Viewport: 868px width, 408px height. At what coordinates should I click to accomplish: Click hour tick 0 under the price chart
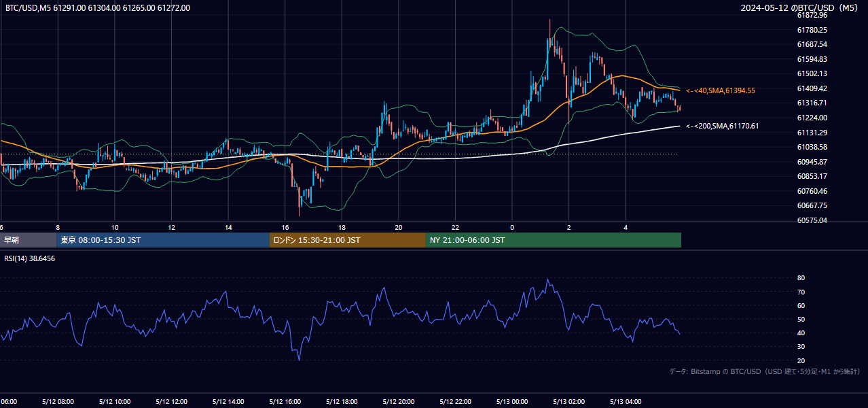click(512, 227)
